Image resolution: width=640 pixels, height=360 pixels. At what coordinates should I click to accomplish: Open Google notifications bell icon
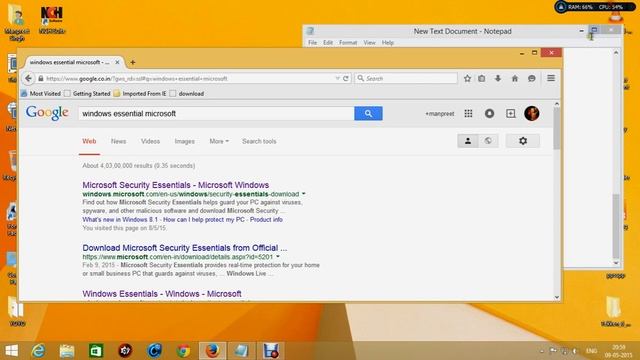coord(489,113)
